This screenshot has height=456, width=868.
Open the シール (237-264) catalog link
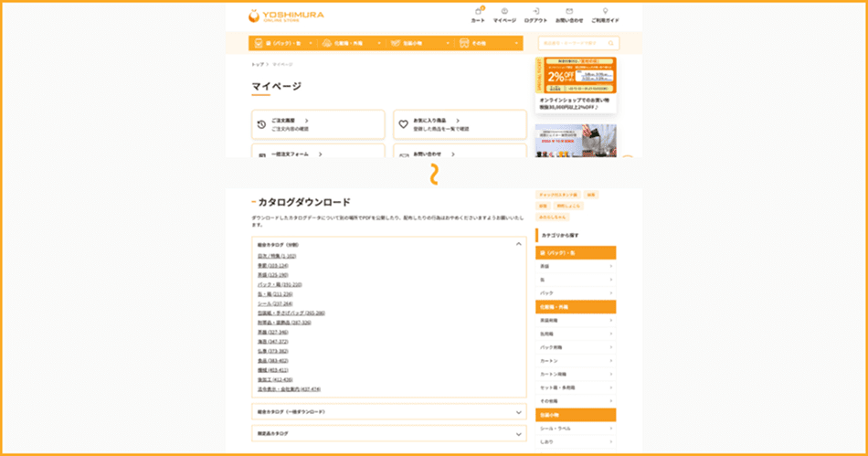pyautogui.click(x=275, y=303)
